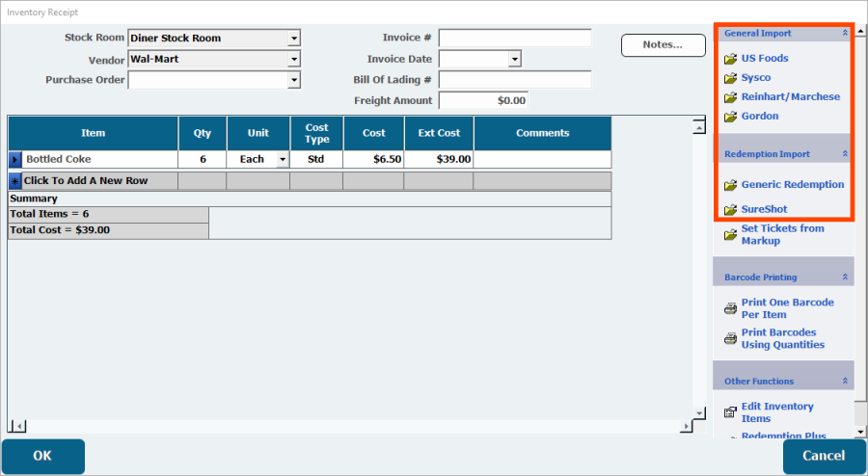Click the Generic Redemption folder icon

point(730,185)
